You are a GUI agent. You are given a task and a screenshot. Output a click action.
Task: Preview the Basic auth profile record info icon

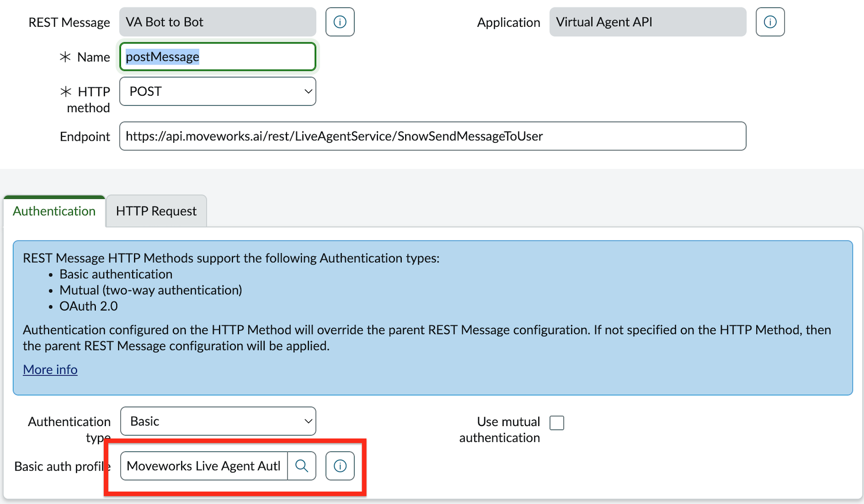point(340,466)
